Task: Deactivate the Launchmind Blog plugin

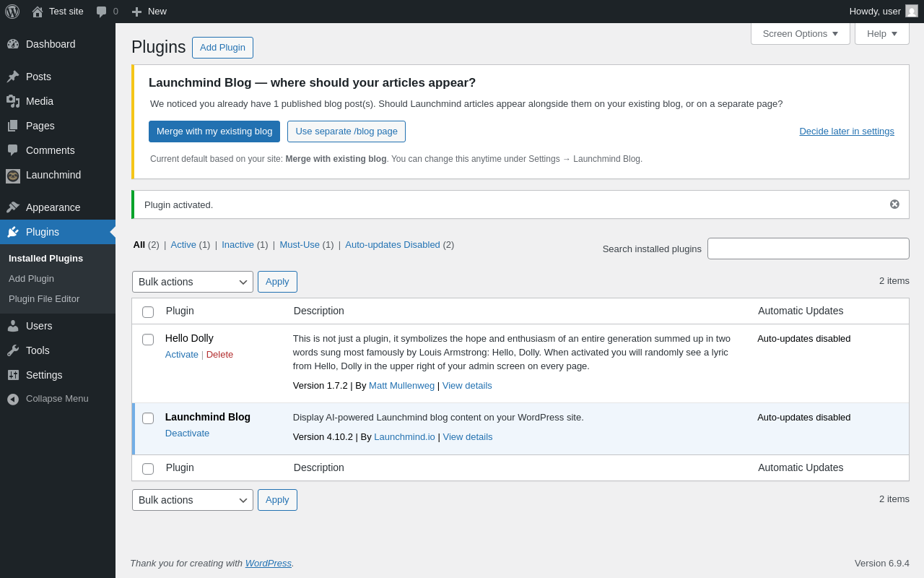Action: pyautogui.click(x=187, y=433)
